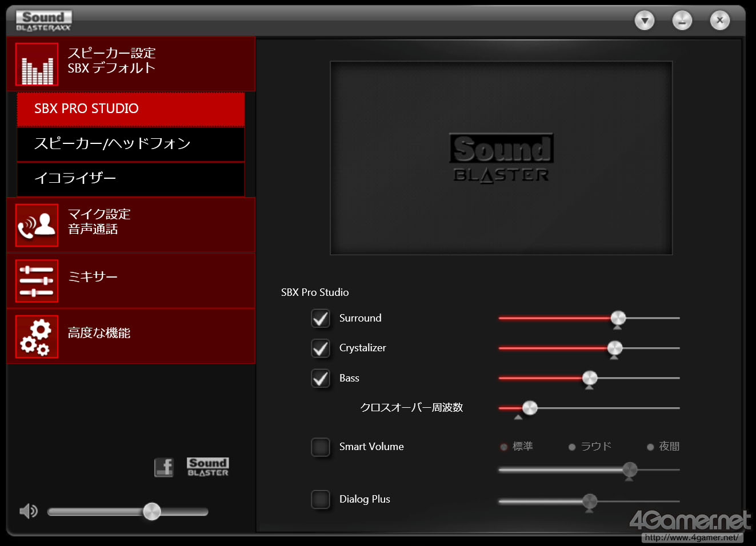The width and height of the screenshot is (756, 546).
Task: Click the Crystalizer level slider handle
Action: coord(615,348)
